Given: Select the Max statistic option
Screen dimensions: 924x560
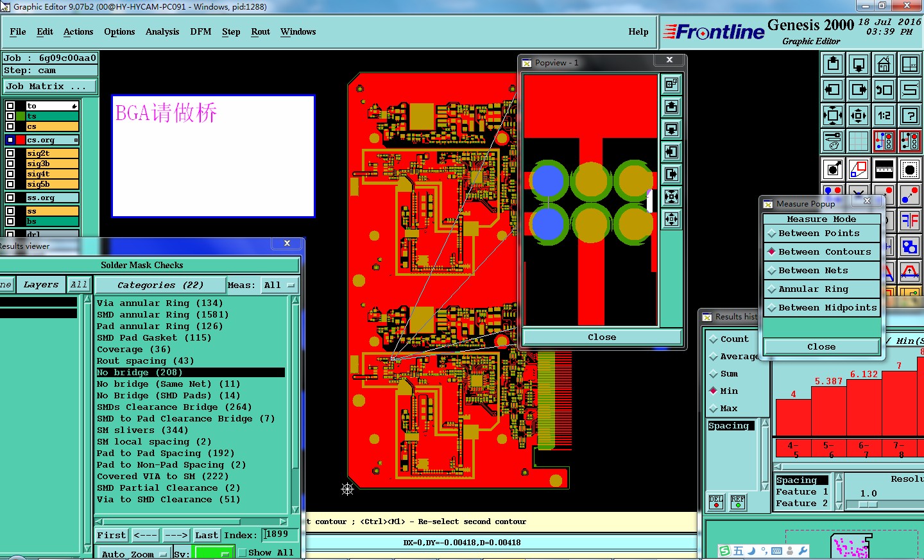Looking at the screenshot, I should (724, 409).
